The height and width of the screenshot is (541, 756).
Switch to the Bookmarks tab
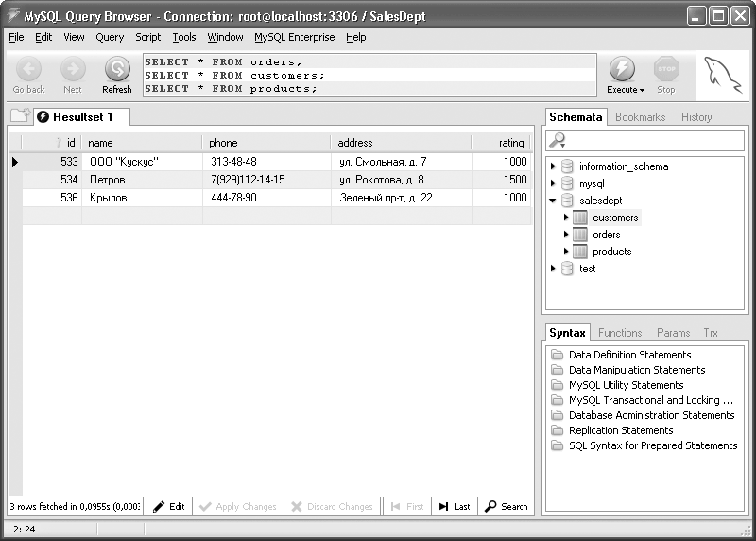(640, 117)
